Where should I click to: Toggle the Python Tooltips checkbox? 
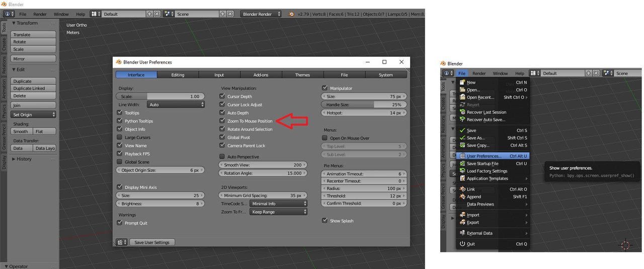coord(120,121)
